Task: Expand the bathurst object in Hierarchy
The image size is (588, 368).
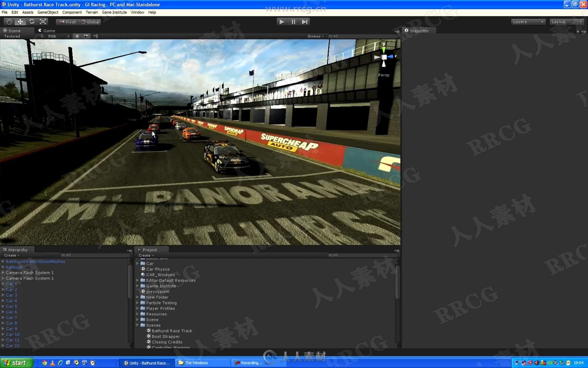Action: (3, 267)
